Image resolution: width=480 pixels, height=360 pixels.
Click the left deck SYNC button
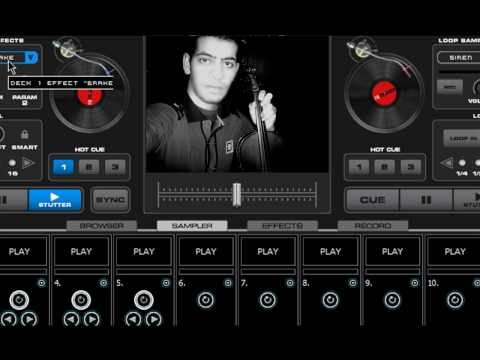click(x=110, y=200)
